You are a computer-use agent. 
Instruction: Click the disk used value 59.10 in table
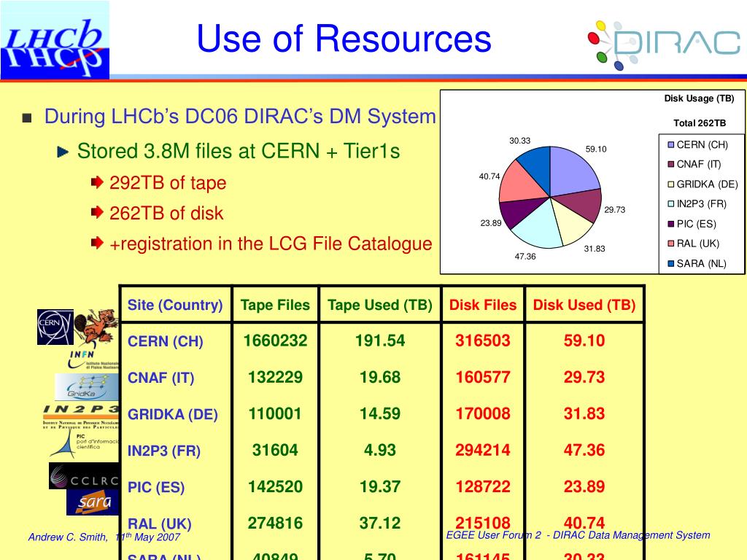coord(584,341)
